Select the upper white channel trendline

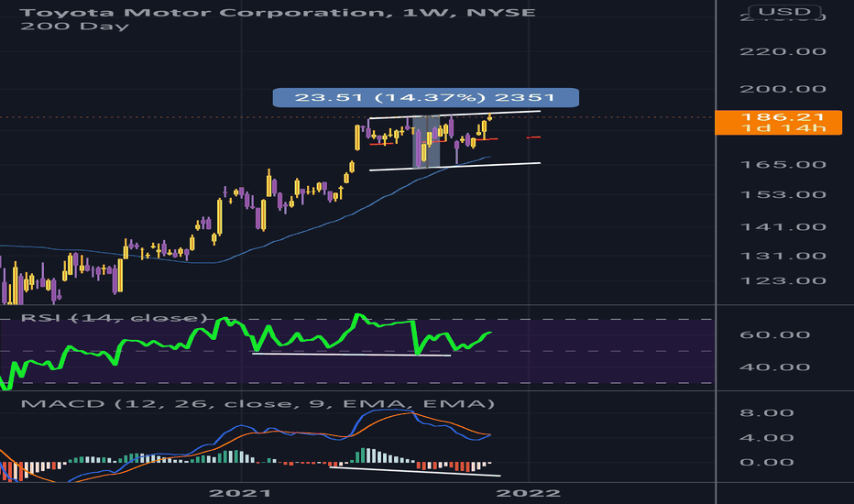[x=454, y=115]
